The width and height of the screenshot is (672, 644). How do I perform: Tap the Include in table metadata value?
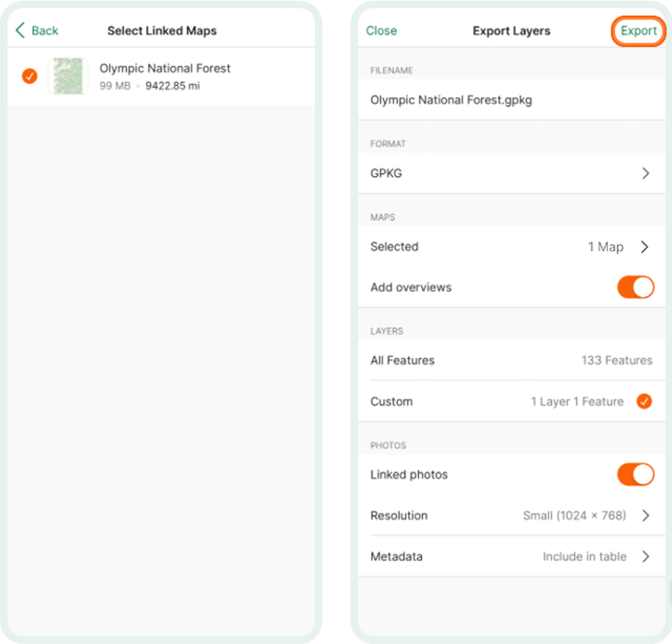pyautogui.click(x=584, y=556)
